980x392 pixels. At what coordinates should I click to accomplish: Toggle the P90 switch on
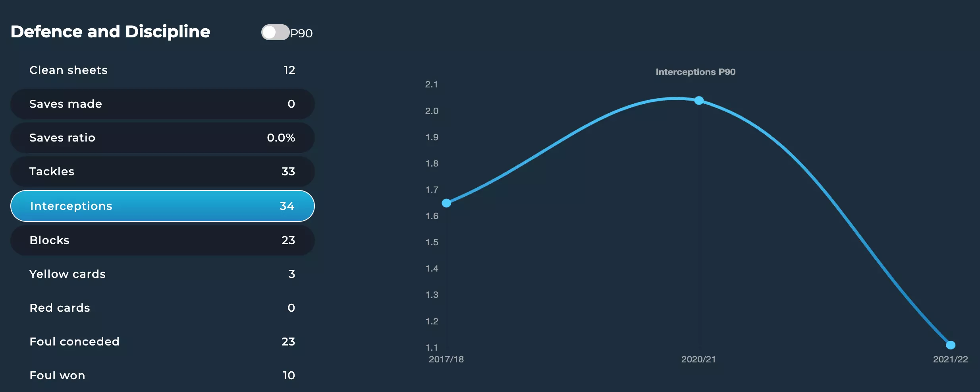(x=275, y=33)
